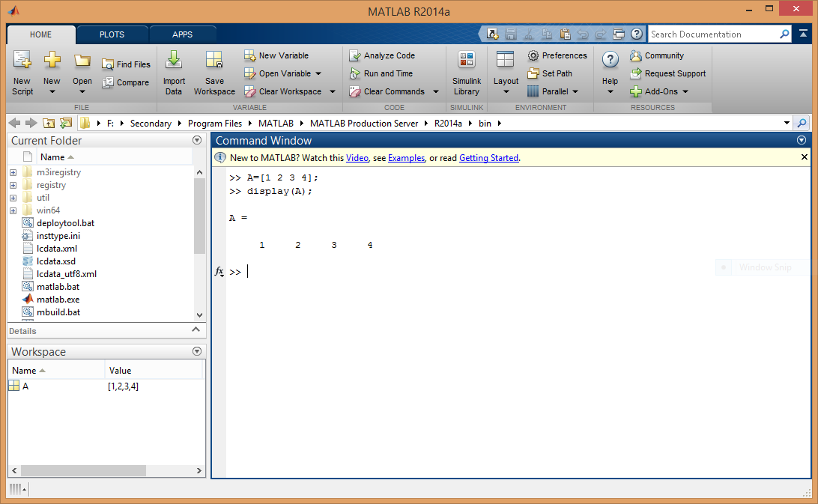Click Import Data
Image resolution: width=818 pixels, height=504 pixels.
(174, 73)
